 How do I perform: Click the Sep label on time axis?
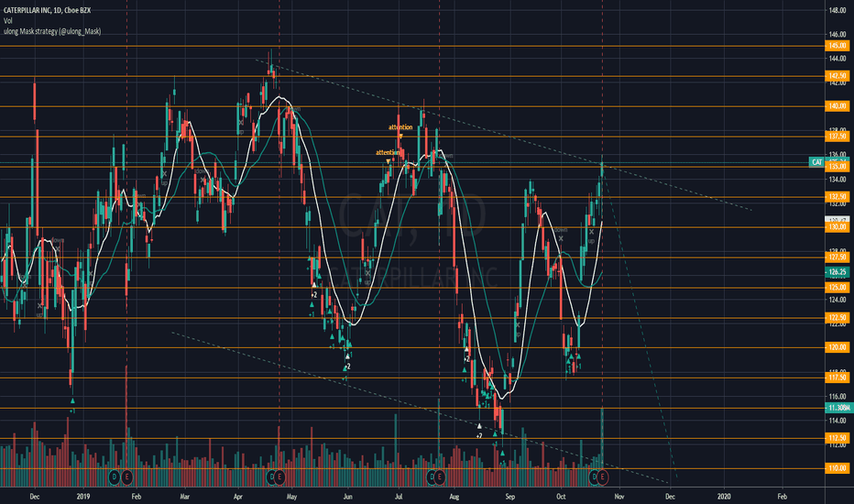point(509,497)
